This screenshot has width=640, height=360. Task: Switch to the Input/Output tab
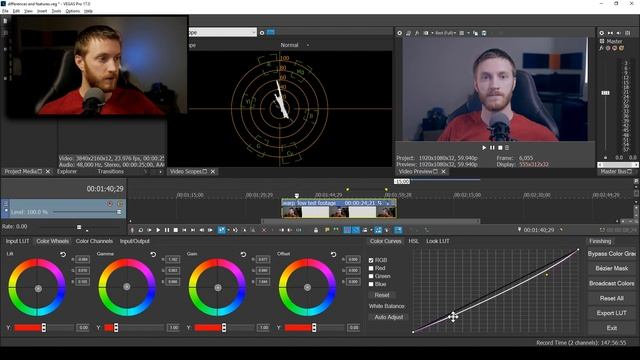(x=135, y=241)
